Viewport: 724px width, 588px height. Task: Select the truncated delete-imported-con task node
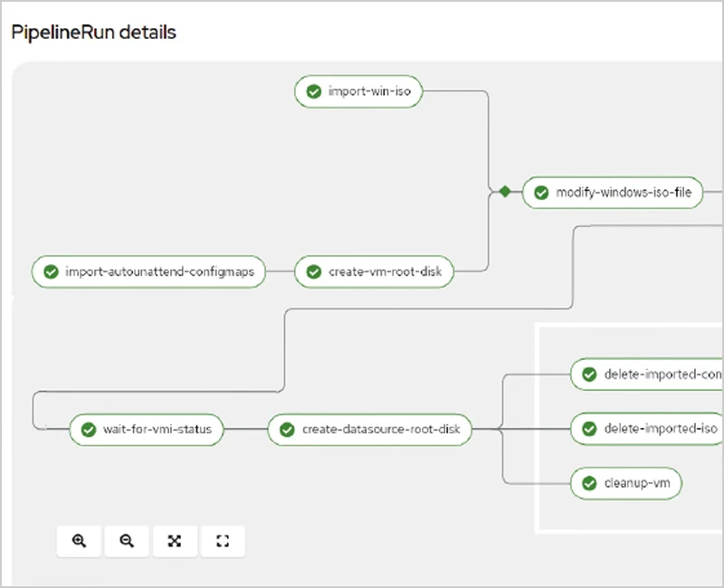(x=661, y=375)
